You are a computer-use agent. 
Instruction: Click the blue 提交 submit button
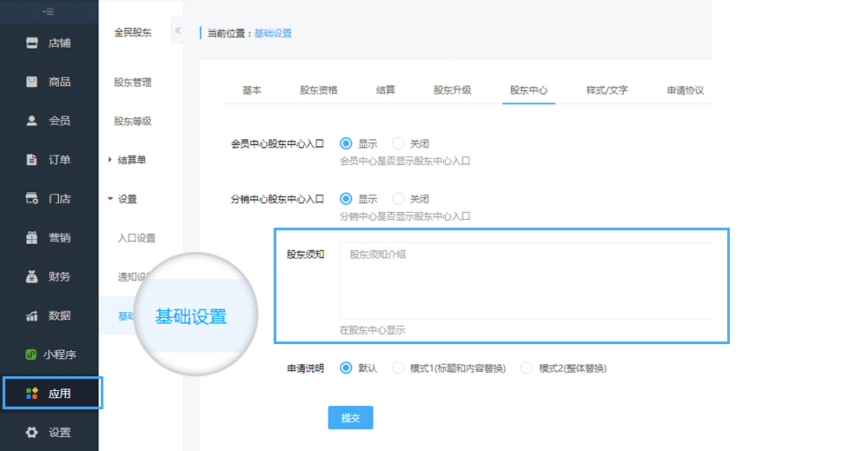350,418
